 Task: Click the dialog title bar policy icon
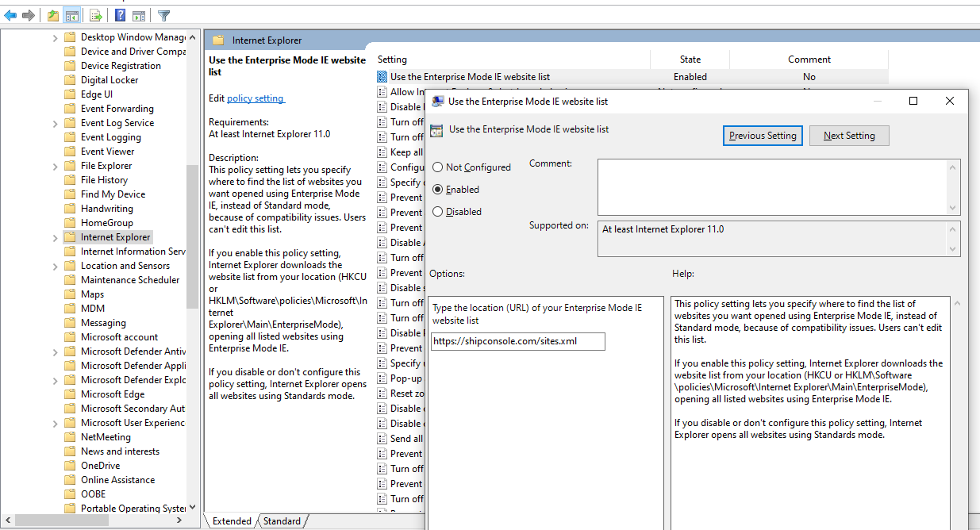[437, 101]
